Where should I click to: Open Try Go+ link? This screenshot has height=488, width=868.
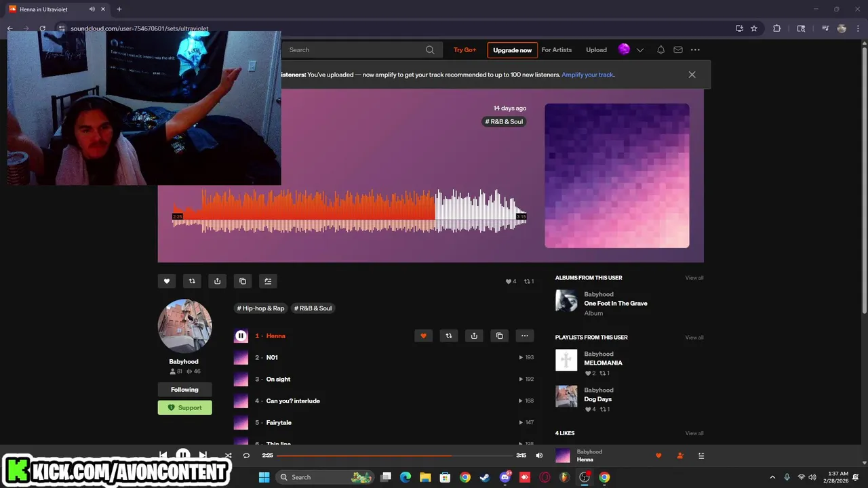[x=465, y=49]
